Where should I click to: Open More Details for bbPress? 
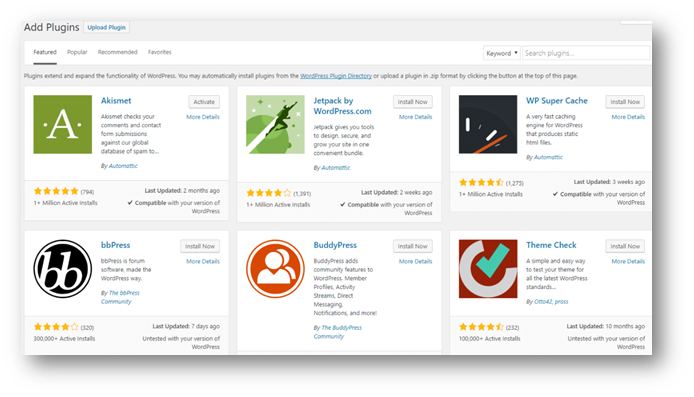(x=203, y=261)
